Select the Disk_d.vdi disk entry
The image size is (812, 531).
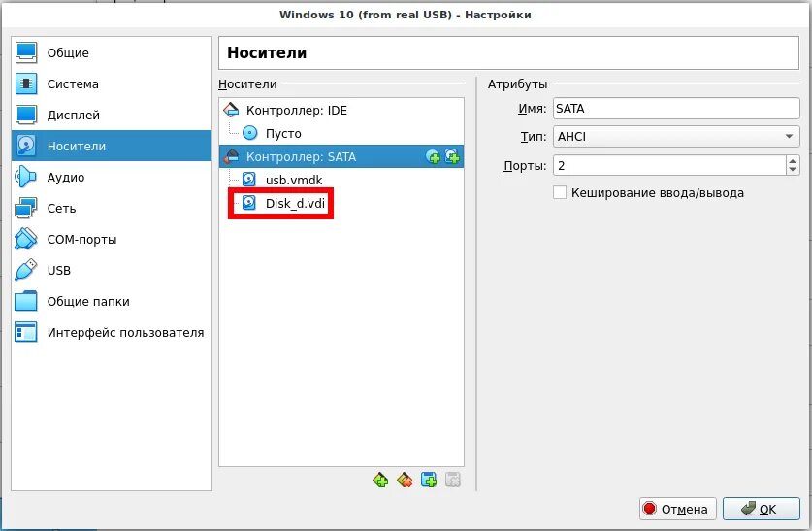click(x=341, y=204)
